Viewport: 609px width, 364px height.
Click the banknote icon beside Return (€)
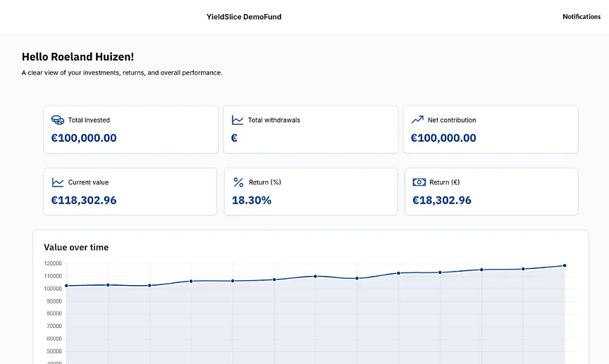tap(419, 182)
